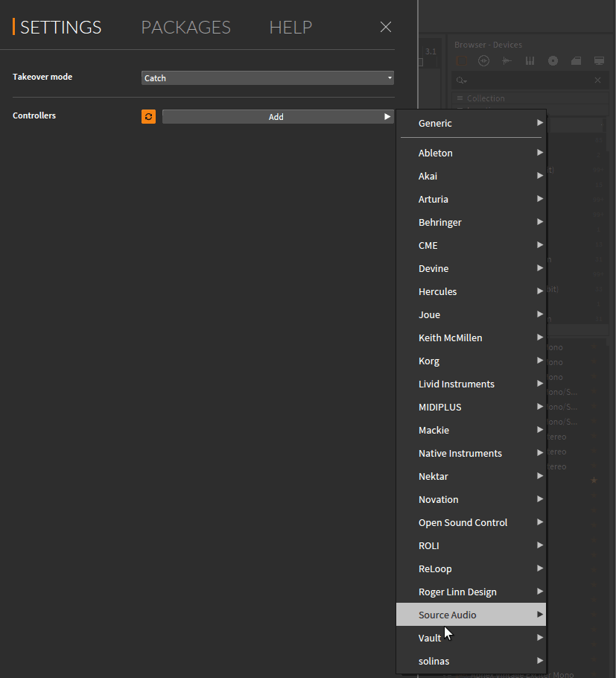
Task: Switch to the HELP tab
Action: [290, 28]
